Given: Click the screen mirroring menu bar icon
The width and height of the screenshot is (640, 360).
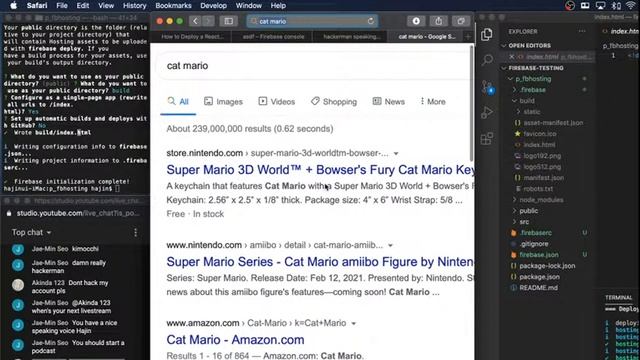Looking at the screenshot, I should pos(600,6).
